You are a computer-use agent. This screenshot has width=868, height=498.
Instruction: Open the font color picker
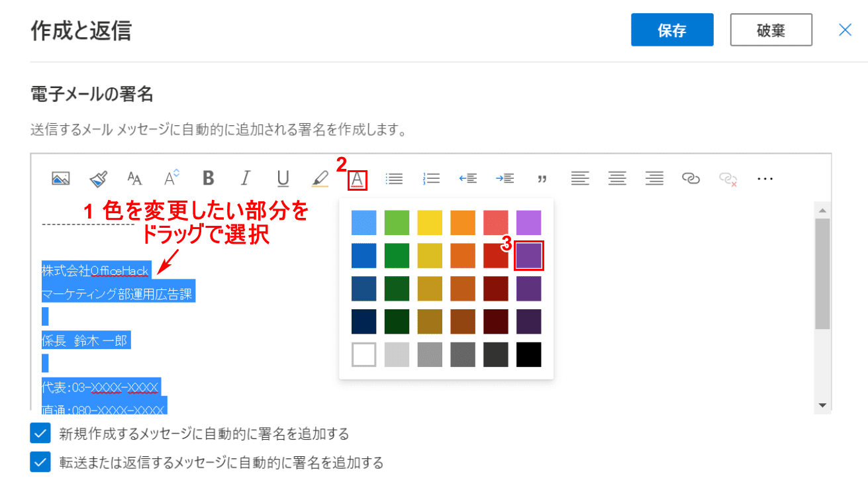point(358,179)
